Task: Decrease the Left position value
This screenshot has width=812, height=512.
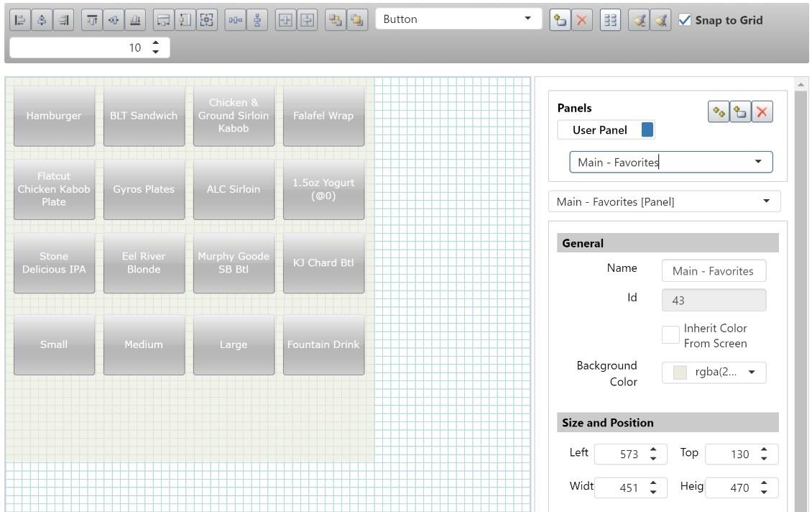Action: point(653,459)
